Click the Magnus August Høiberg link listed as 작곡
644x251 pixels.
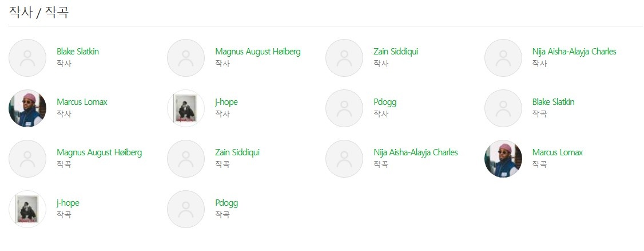(100, 152)
